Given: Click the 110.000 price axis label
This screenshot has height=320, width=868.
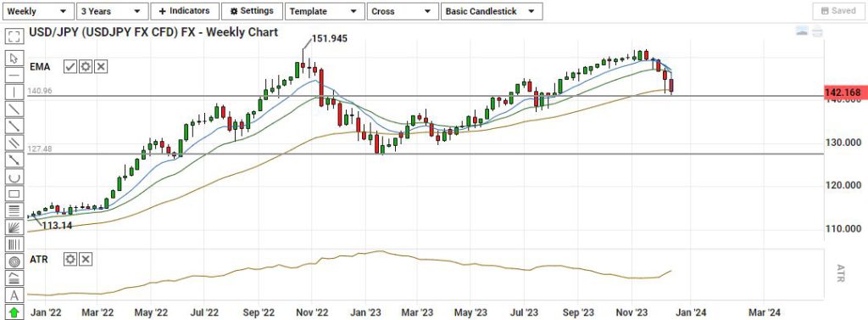Looking at the screenshot, I should (x=843, y=228).
